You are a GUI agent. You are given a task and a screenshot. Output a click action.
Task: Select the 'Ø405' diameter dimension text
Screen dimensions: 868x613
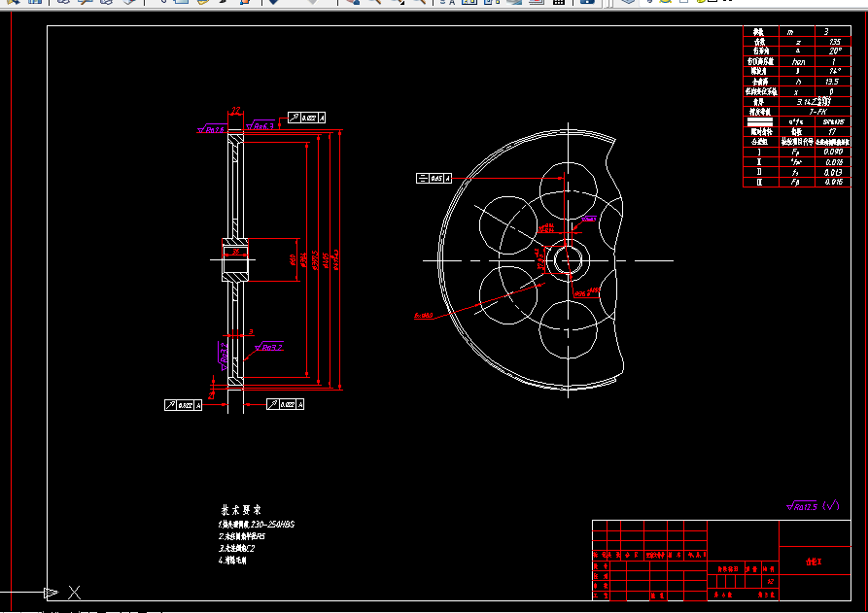click(326, 260)
